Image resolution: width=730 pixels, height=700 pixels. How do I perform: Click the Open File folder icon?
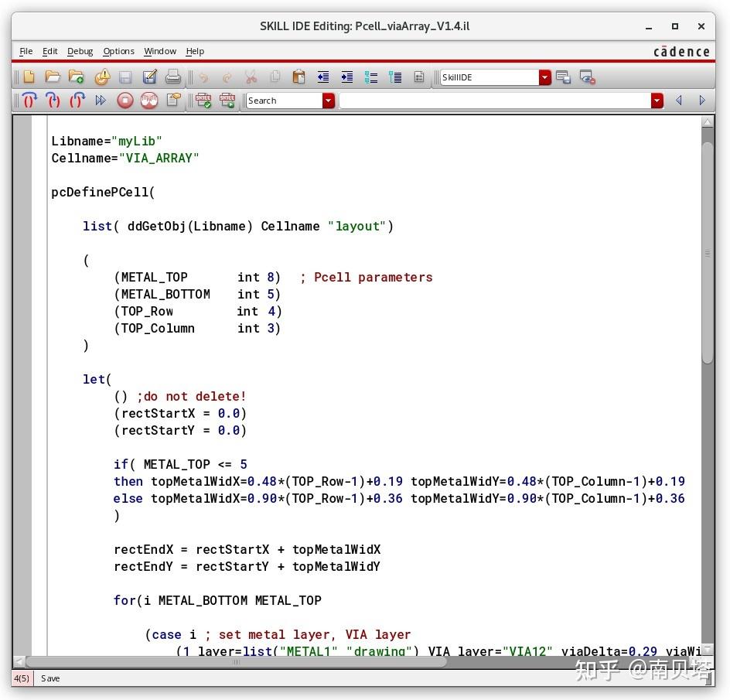[x=52, y=77]
